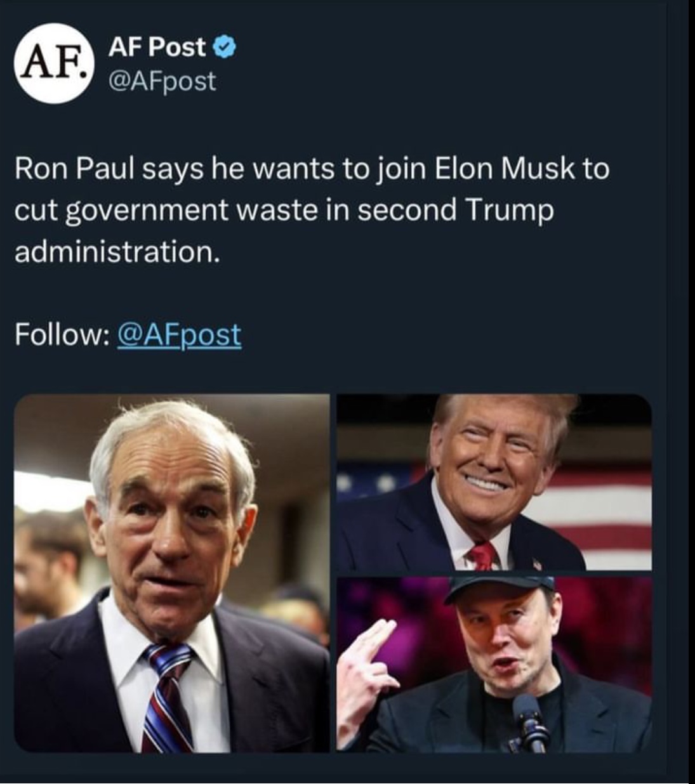The width and height of the screenshot is (695, 784).
Task: Click the underlined @AFpost link after Follow
Action: pos(179,334)
